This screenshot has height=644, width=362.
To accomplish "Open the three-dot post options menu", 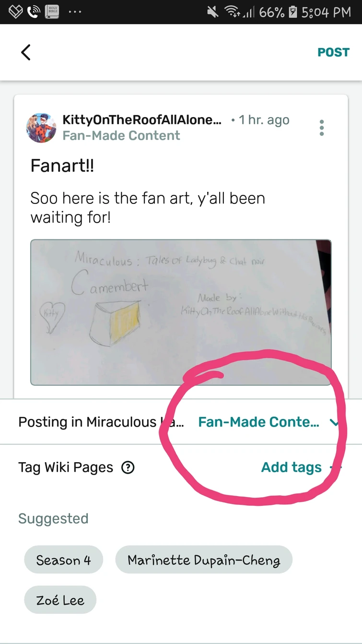I will [322, 128].
